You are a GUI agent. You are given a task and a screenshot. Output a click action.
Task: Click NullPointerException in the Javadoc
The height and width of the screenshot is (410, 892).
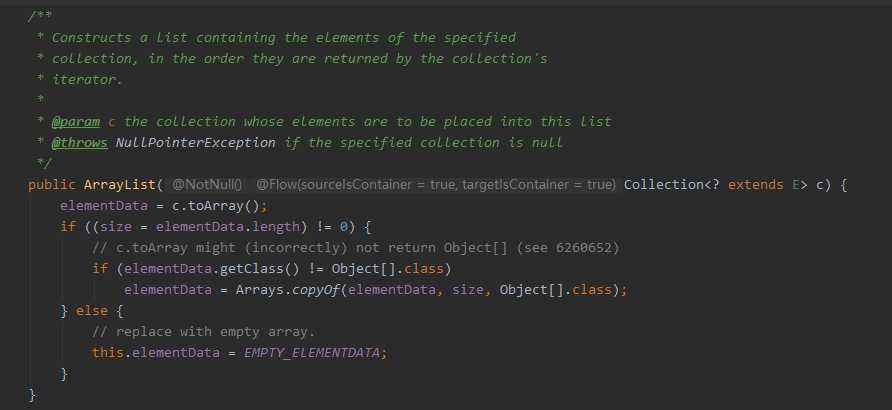[196, 143]
